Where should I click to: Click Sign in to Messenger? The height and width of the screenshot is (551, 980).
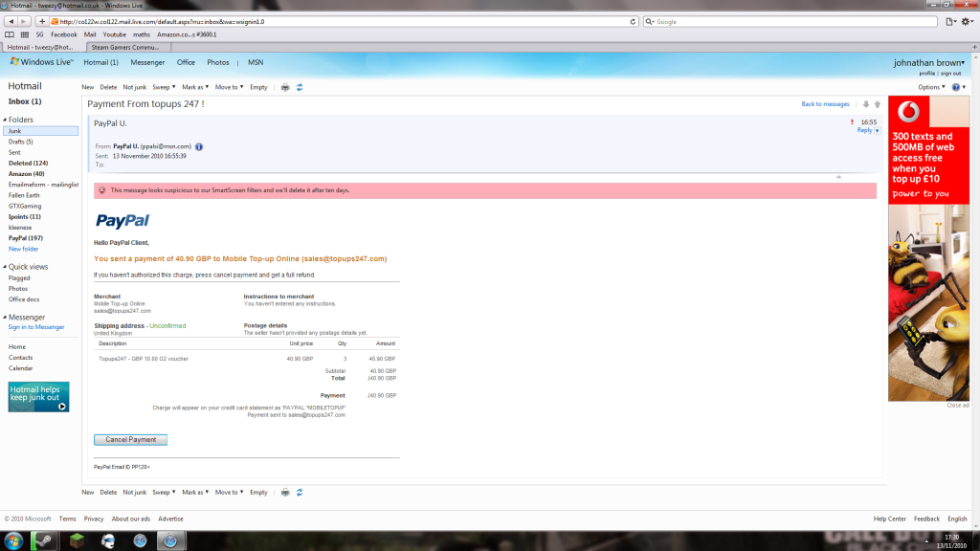tap(36, 327)
